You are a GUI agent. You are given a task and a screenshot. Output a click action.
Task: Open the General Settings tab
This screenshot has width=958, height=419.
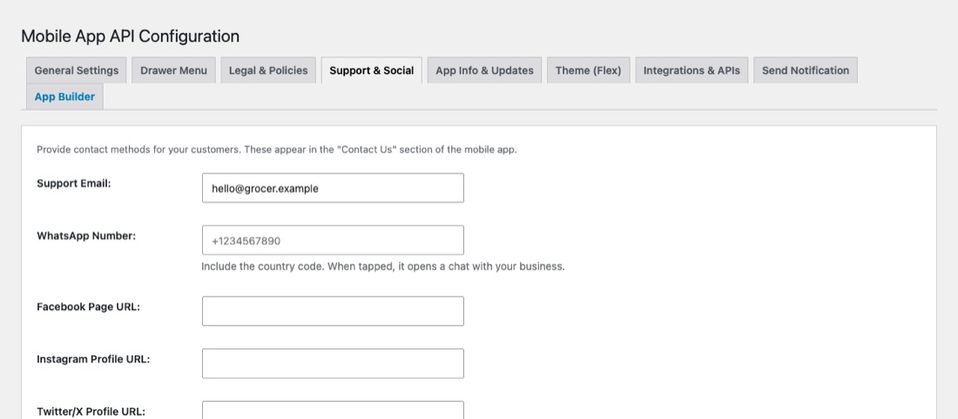pyautogui.click(x=76, y=70)
